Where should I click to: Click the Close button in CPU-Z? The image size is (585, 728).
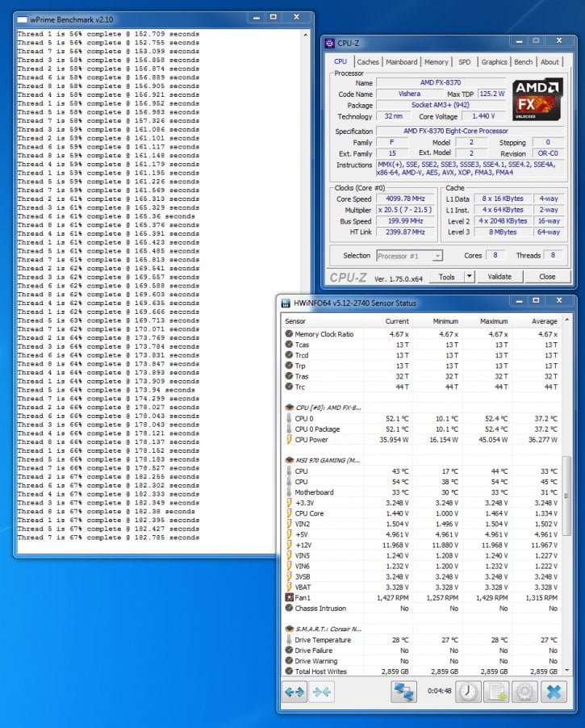pyautogui.click(x=547, y=276)
